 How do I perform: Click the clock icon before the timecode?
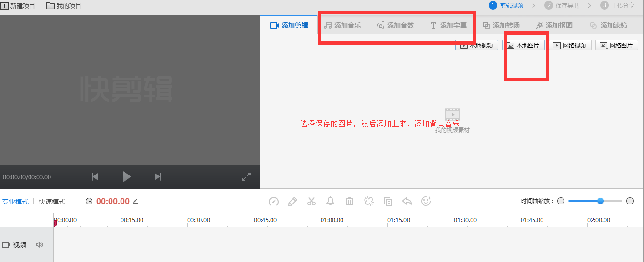(x=89, y=201)
